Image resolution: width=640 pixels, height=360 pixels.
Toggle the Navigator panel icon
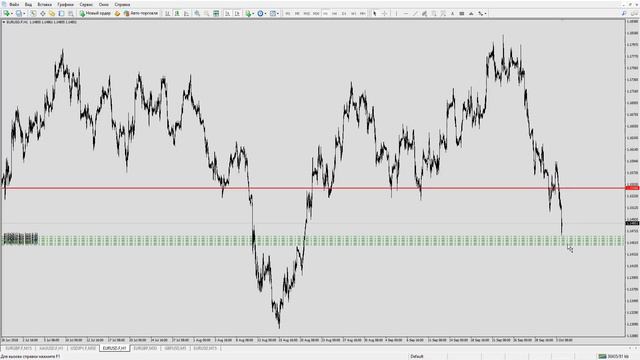[52, 13]
